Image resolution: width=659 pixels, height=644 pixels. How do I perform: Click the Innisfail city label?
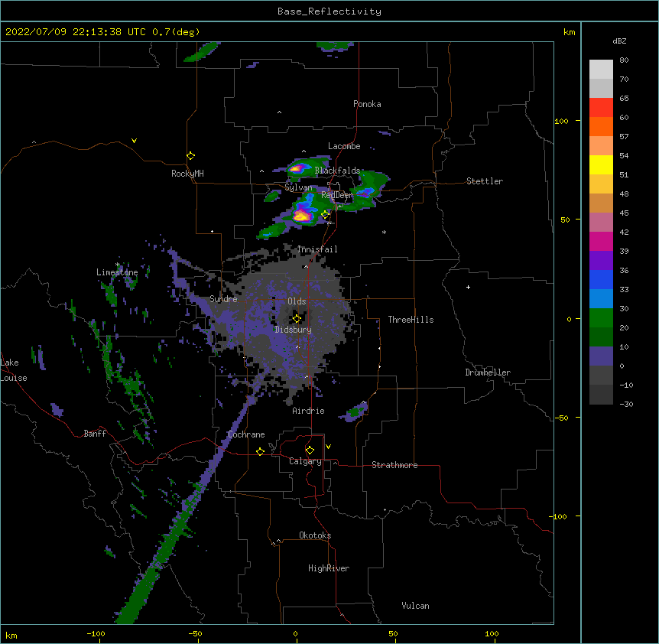pyautogui.click(x=317, y=249)
